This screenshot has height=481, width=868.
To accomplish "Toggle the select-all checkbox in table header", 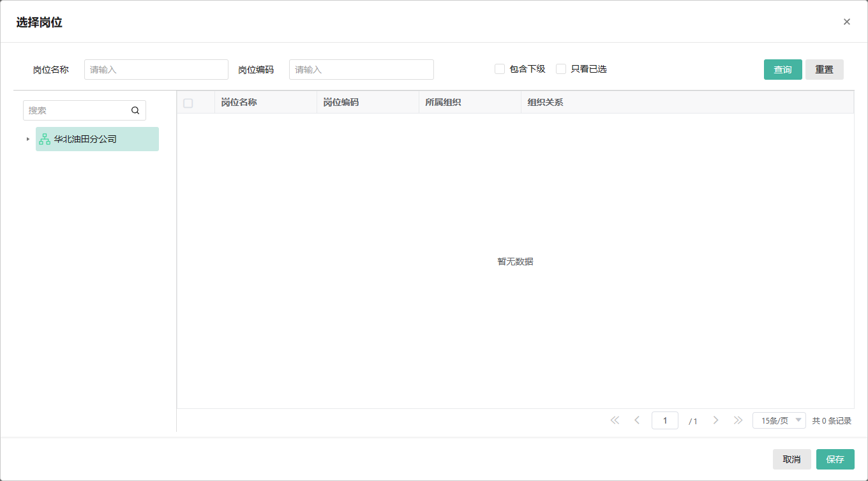I will (x=188, y=103).
